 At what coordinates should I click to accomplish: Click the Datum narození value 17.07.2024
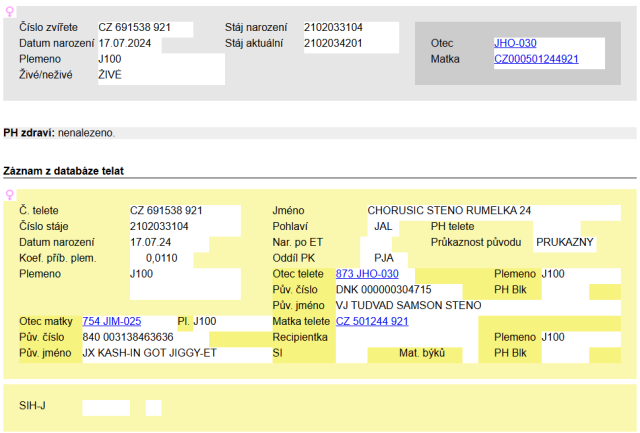point(128,45)
